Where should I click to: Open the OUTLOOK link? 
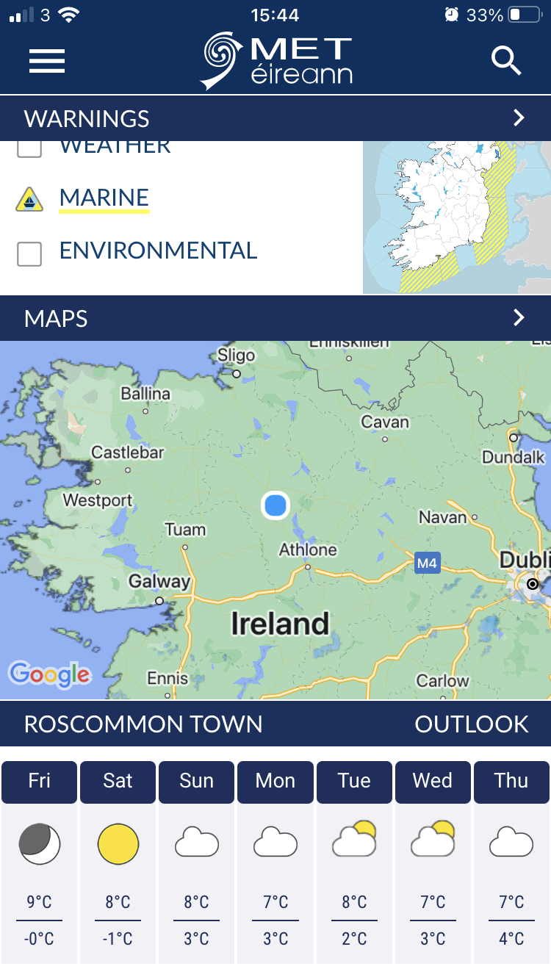pyautogui.click(x=471, y=724)
